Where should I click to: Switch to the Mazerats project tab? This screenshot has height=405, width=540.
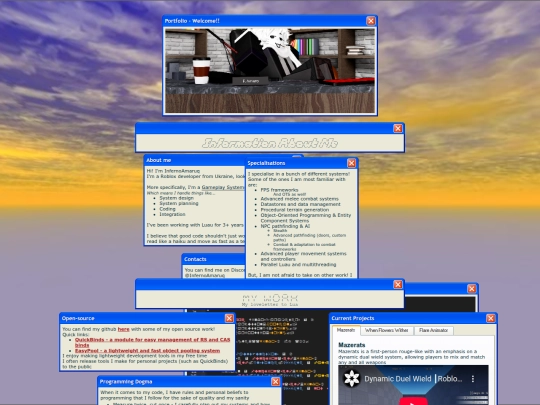point(346,330)
